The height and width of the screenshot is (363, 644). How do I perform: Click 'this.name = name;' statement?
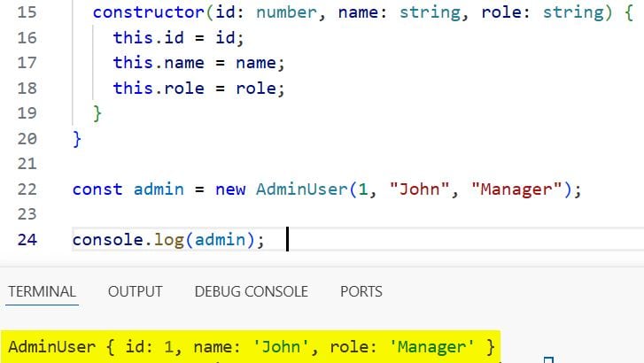click(198, 63)
